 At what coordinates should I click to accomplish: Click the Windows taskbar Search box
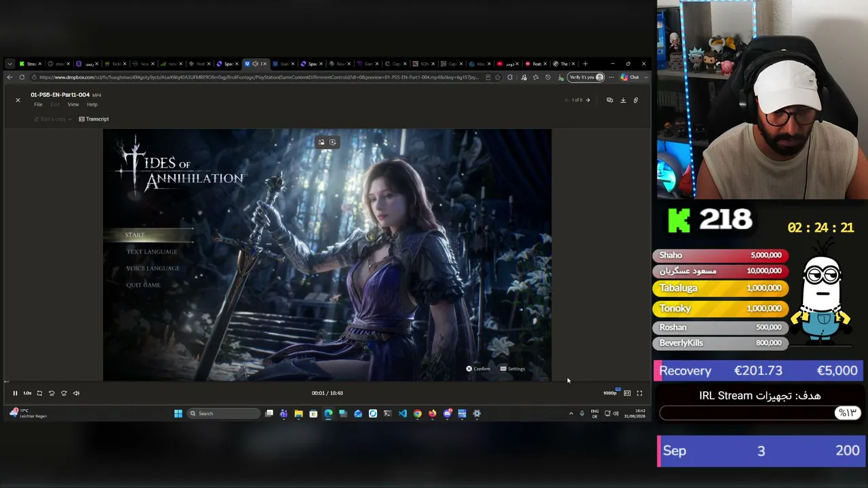tap(224, 413)
